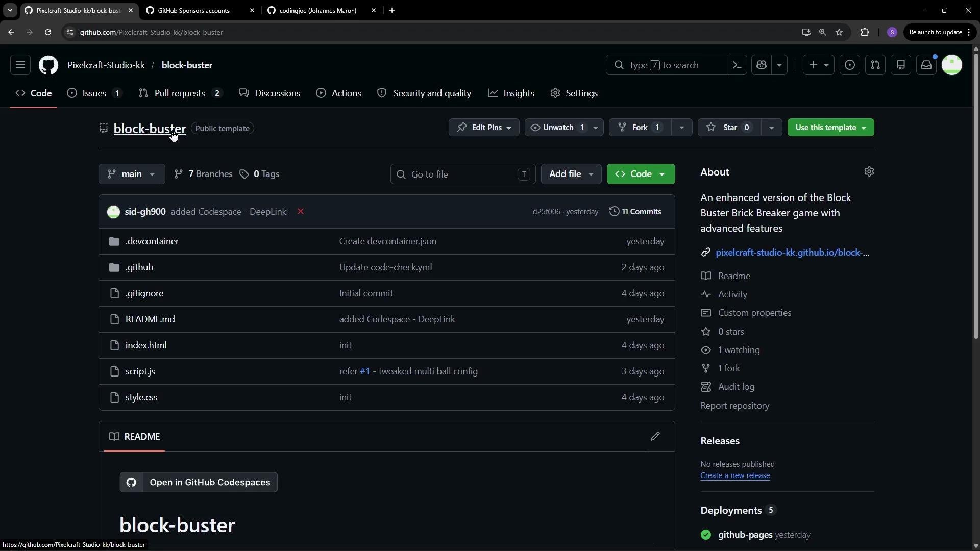Expand the Fork options dropdown arrow

click(x=681, y=128)
